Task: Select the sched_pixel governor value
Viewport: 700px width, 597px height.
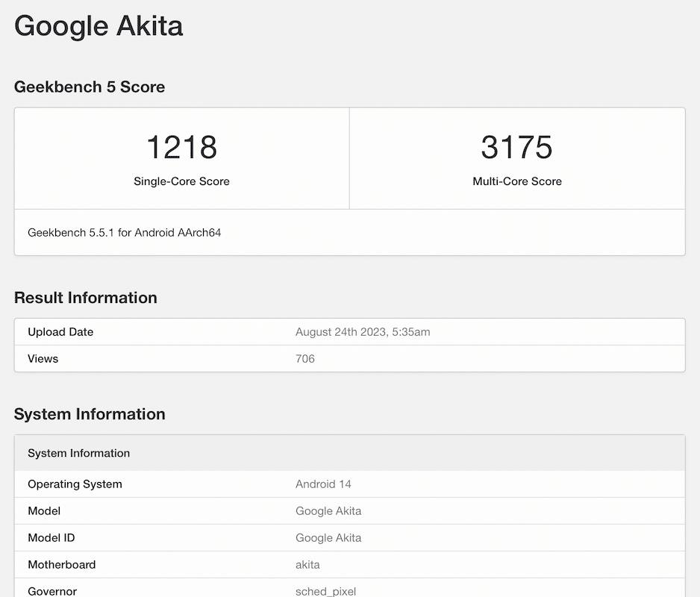Action: pyautogui.click(x=326, y=591)
